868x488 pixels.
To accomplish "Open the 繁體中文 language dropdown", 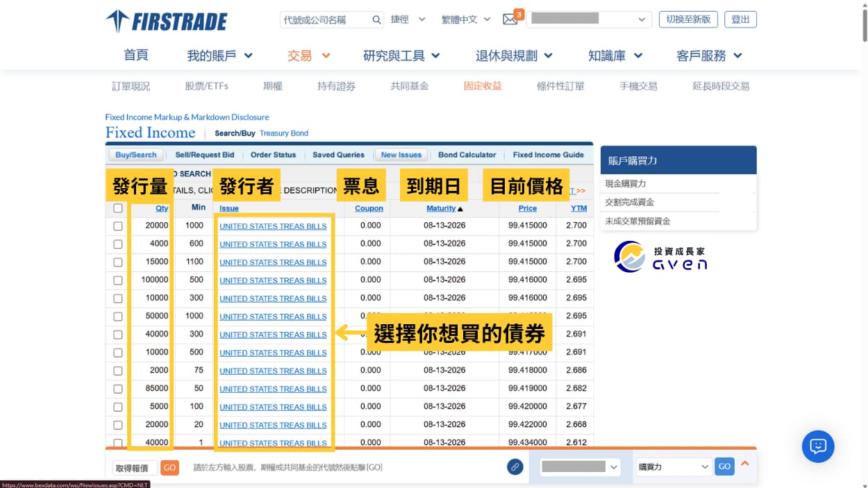I will click(x=466, y=19).
